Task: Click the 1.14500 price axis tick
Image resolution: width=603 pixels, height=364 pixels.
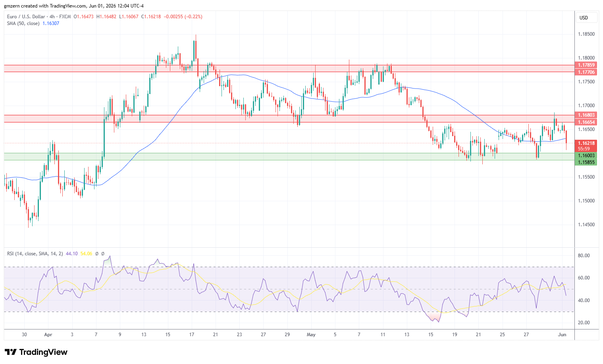Action: pyautogui.click(x=586, y=225)
